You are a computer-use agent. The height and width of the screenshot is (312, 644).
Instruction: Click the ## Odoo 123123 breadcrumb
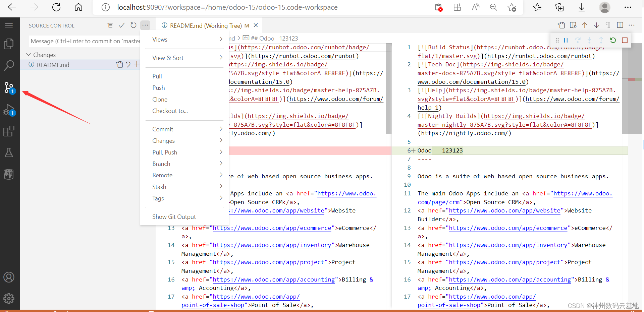[270, 38]
